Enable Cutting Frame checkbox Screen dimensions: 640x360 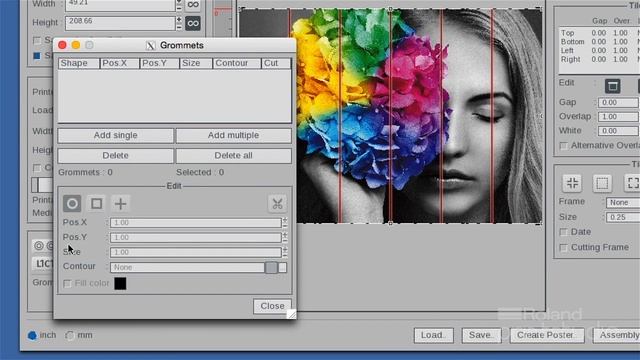[564, 248]
